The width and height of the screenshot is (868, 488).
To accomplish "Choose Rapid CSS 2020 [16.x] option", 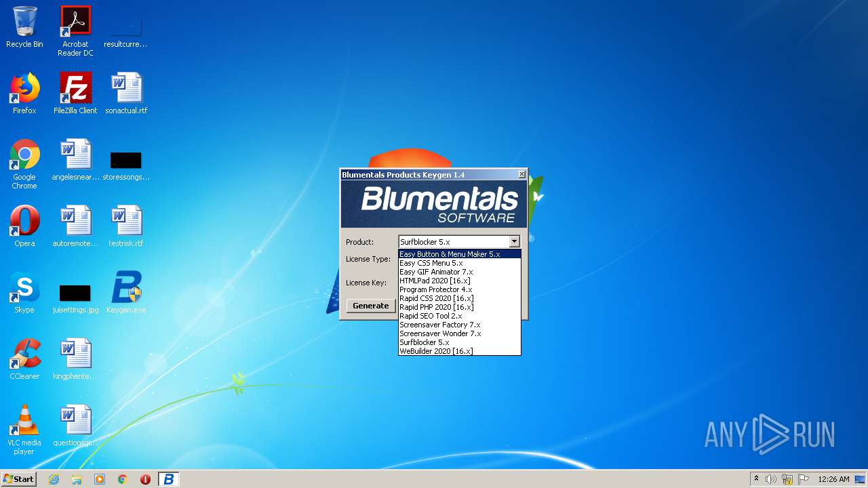I will (460, 298).
